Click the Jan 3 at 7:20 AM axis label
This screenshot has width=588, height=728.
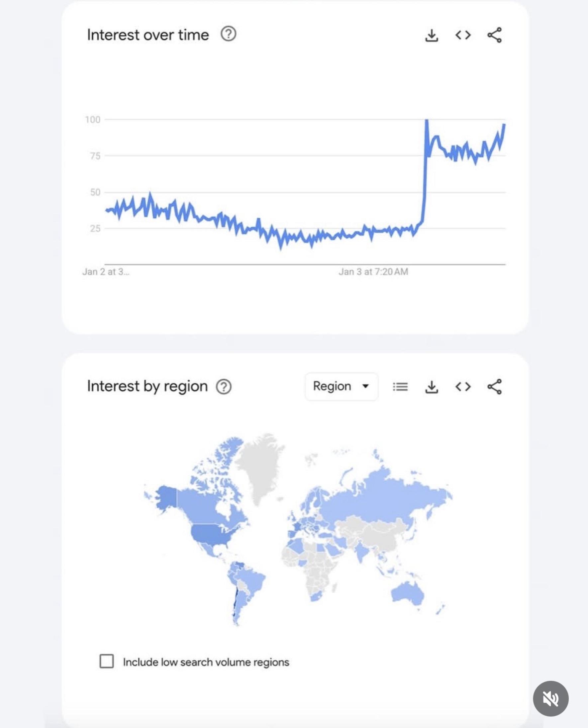point(373,272)
